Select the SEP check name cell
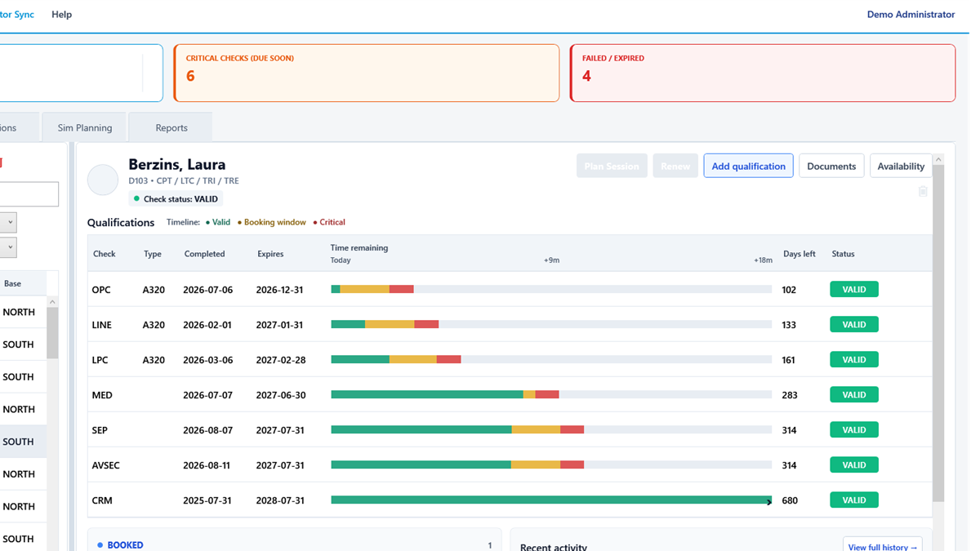 tap(100, 430)
